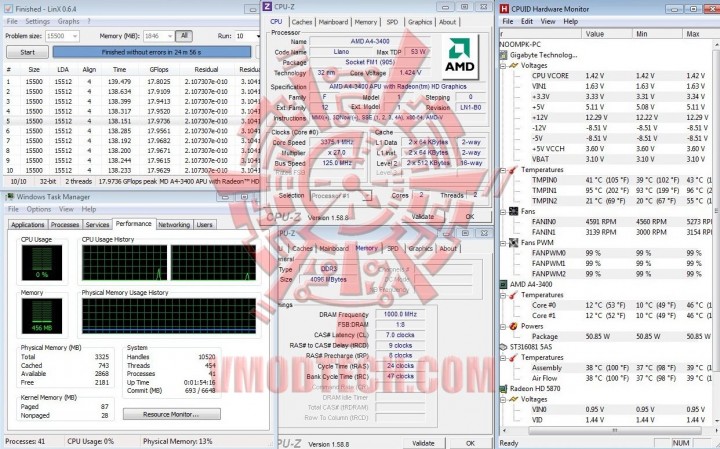Click the Start button in LinX
The height and width of the screenshot is (449, 720).
click(x=28, y=52)
